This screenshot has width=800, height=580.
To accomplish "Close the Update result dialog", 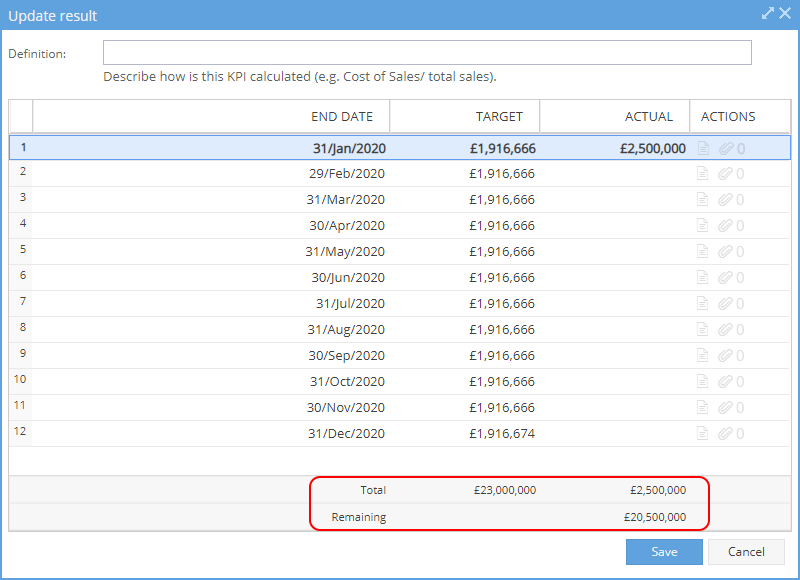I will pyautogui.click(x=785, y=13).
